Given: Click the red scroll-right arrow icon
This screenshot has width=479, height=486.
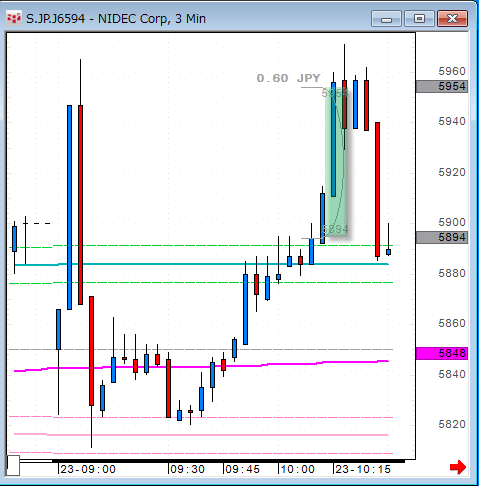Looking at the screenshot, I should coord(458,467).
